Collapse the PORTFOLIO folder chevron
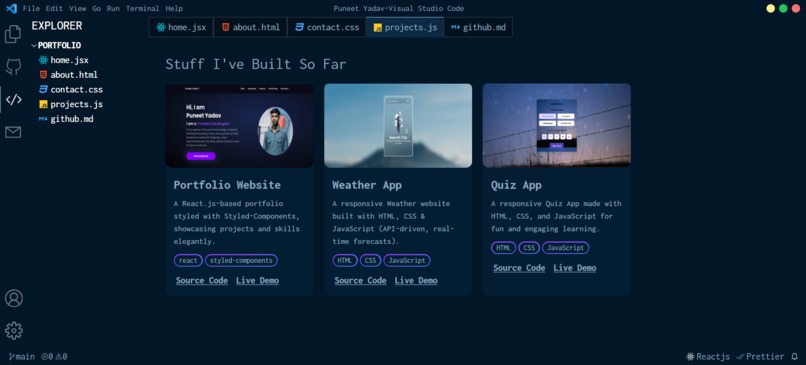 34,46
